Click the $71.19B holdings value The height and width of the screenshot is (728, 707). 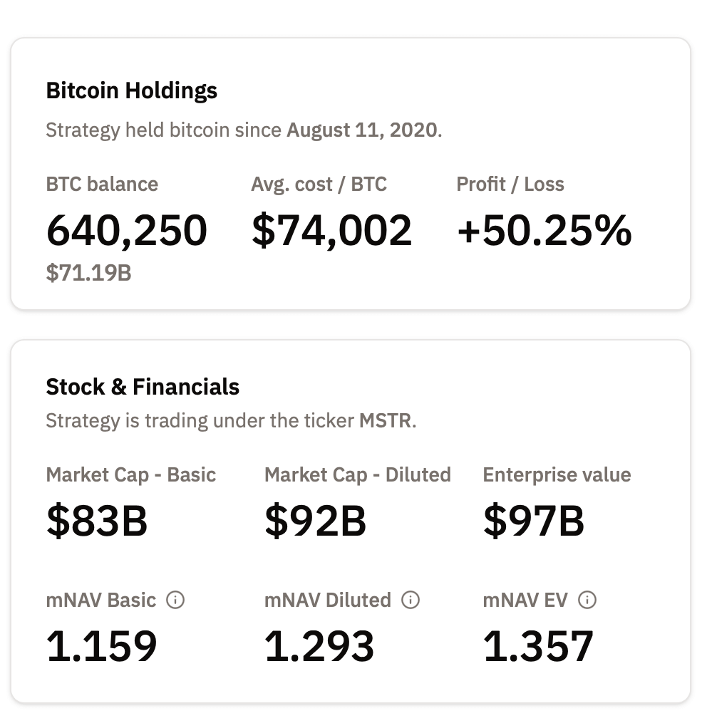pyautogui.click(x=88, y=273)
